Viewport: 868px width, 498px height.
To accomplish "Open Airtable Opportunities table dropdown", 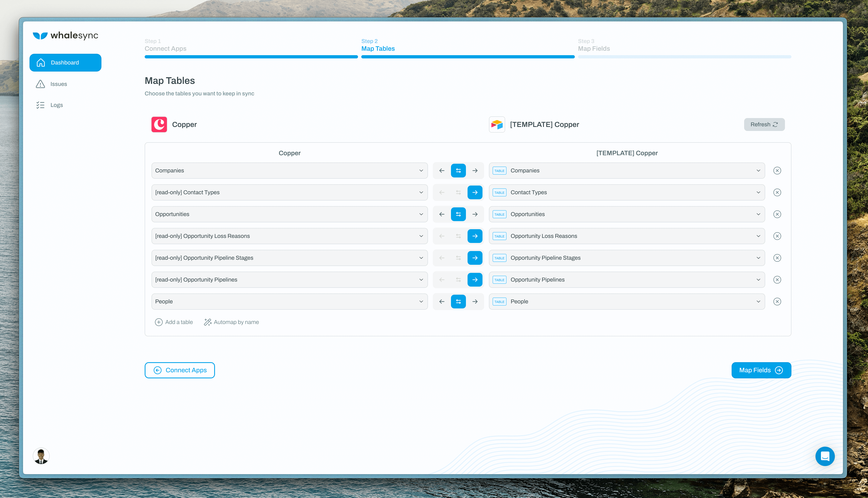I will [627, 214].
